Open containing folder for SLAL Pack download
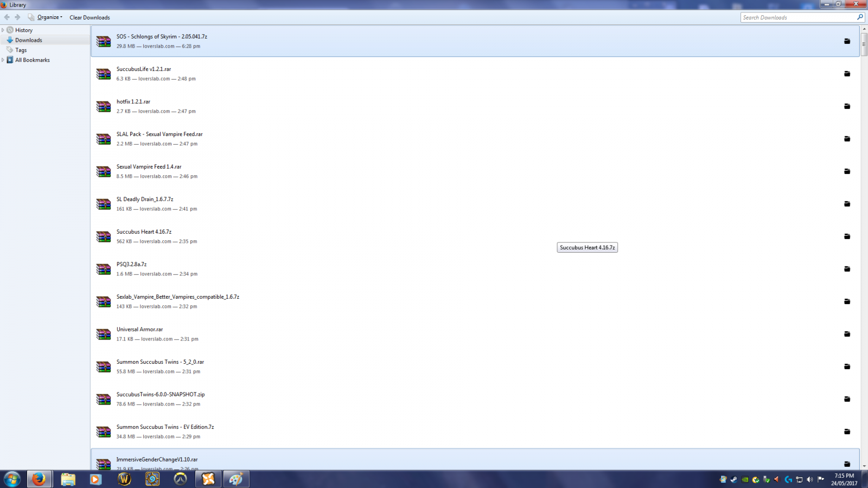 coord(847,139)
